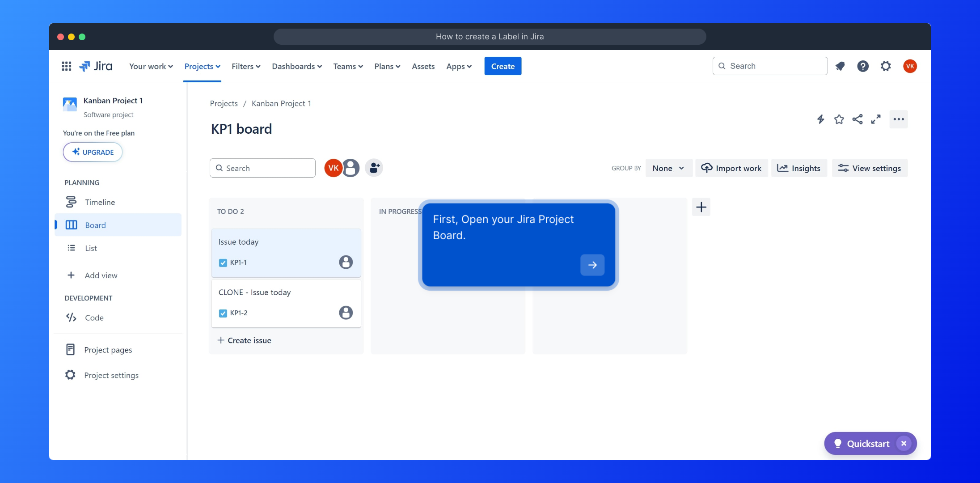Open the notifications icon
The width and height of the screenshot is (980, 483).
(x=840, y=66)
